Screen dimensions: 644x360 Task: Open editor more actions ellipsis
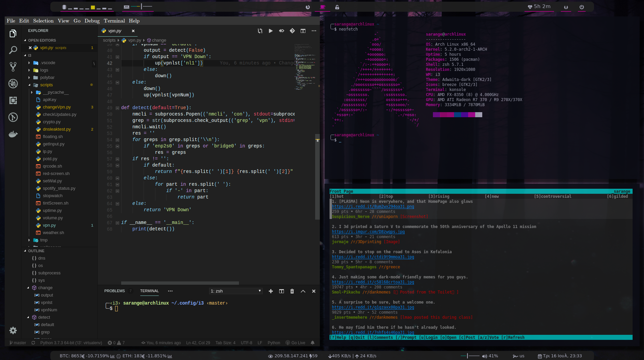point(314,31)
